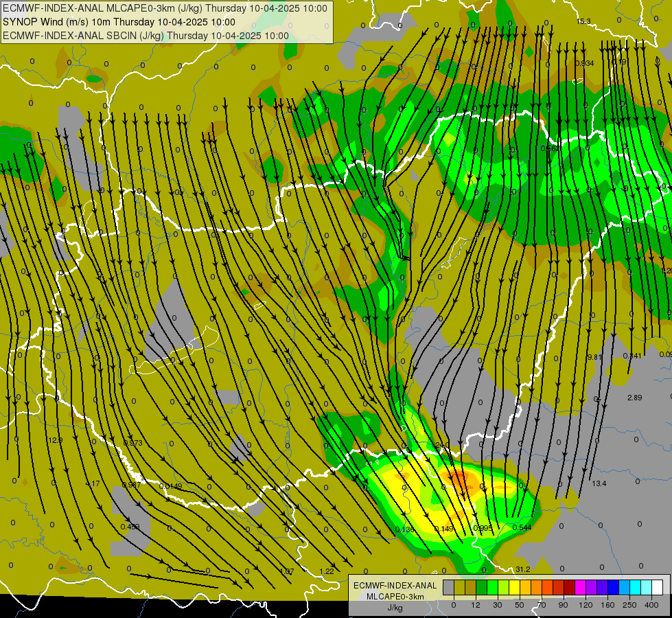Viewport: 672px width, 618px height.
Task: Click the map value 0.987
Action: (x=131, y=485)
